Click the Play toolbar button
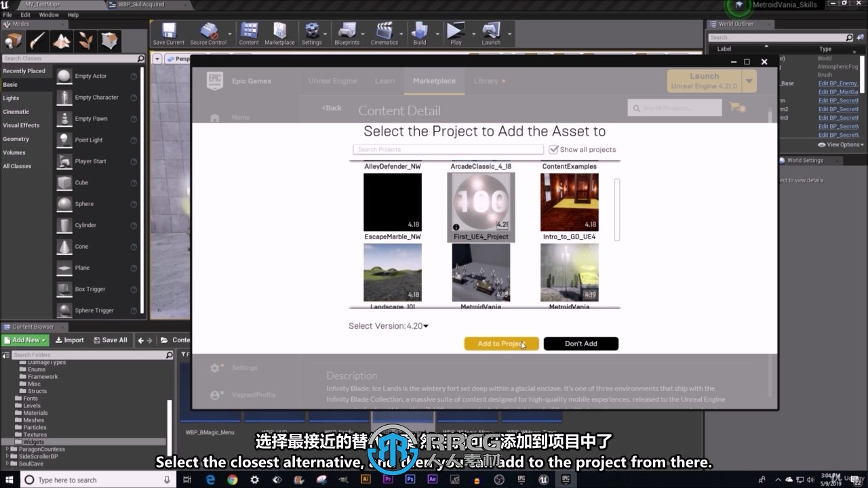Image resolution: width=868 pixels, height=488 pixels. point(456,34)
